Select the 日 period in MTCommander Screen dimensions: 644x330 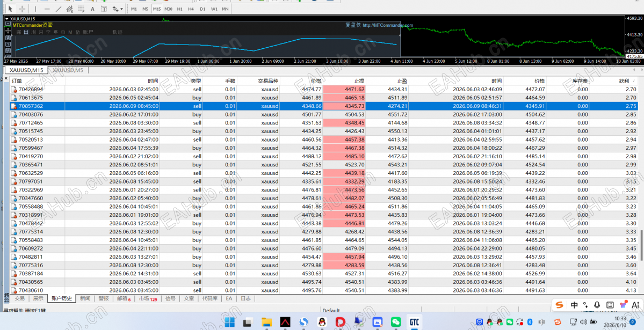coord(26,32)
